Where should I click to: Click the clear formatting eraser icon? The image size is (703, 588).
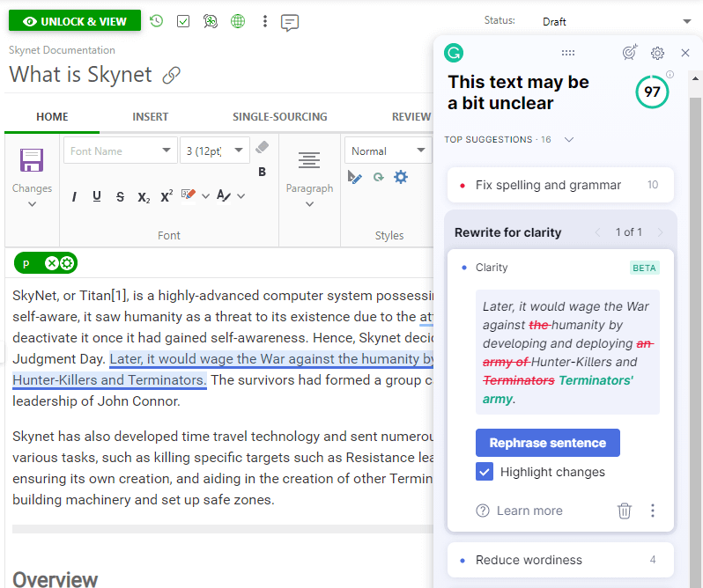(262, 147)
